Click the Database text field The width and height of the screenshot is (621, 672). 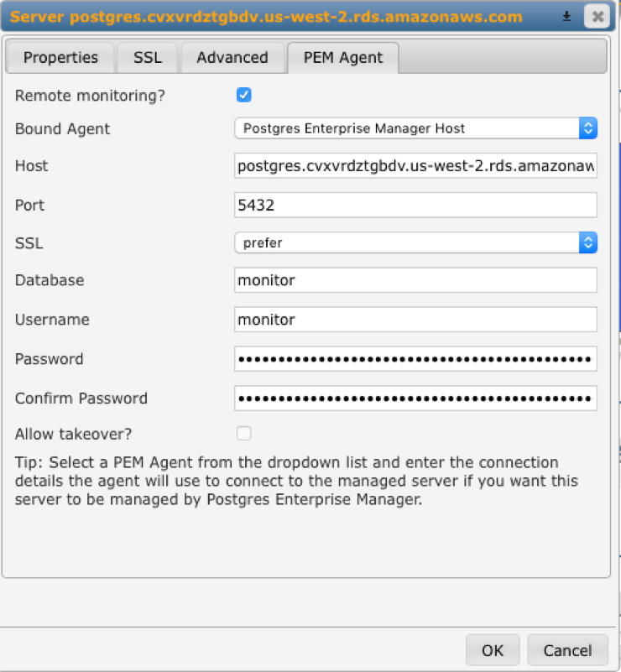click(415, 280)
